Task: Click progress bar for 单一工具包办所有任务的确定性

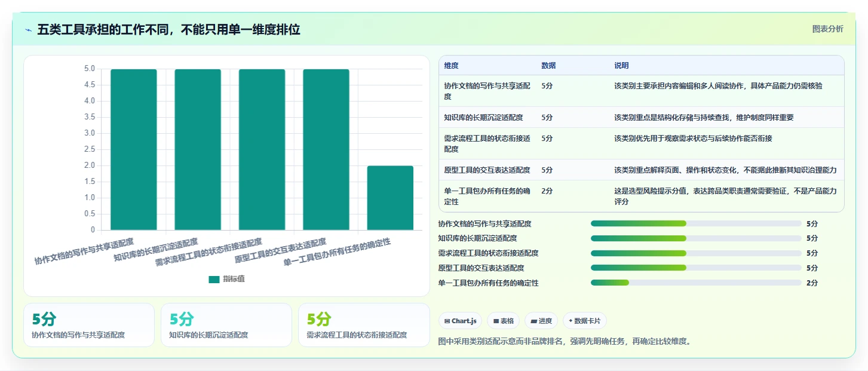Action: click(x=696, y=283)
